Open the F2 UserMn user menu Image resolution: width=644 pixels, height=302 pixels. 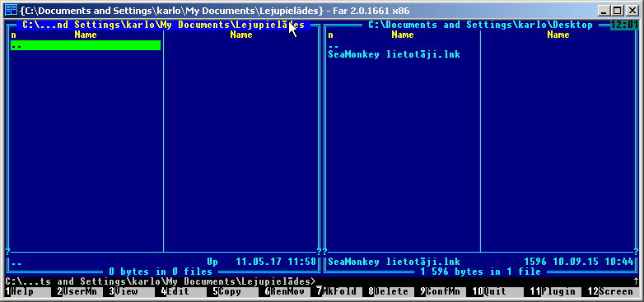point(77,292)
